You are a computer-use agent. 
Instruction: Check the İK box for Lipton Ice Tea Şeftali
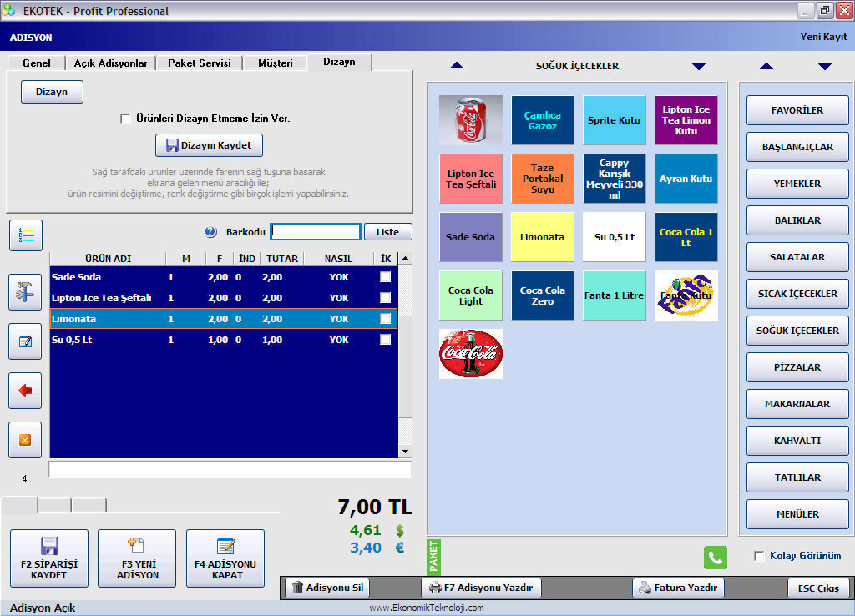[386, 298]
